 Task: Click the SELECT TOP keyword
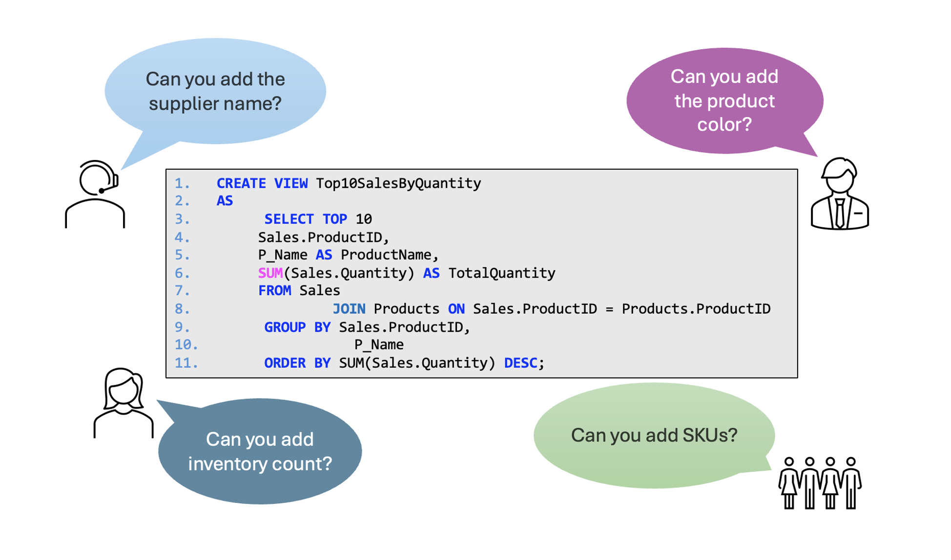tap(306, 219)
